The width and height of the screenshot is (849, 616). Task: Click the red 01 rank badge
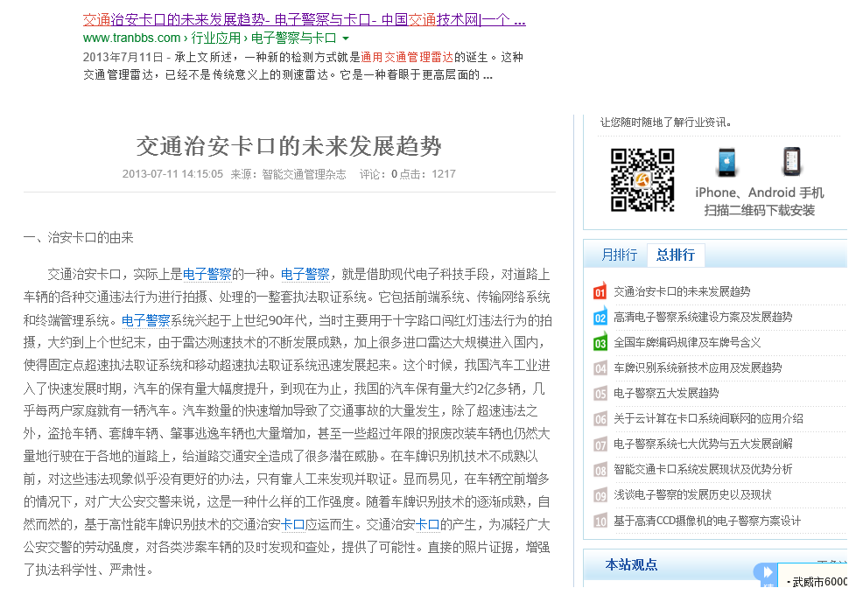pos(600,292)
